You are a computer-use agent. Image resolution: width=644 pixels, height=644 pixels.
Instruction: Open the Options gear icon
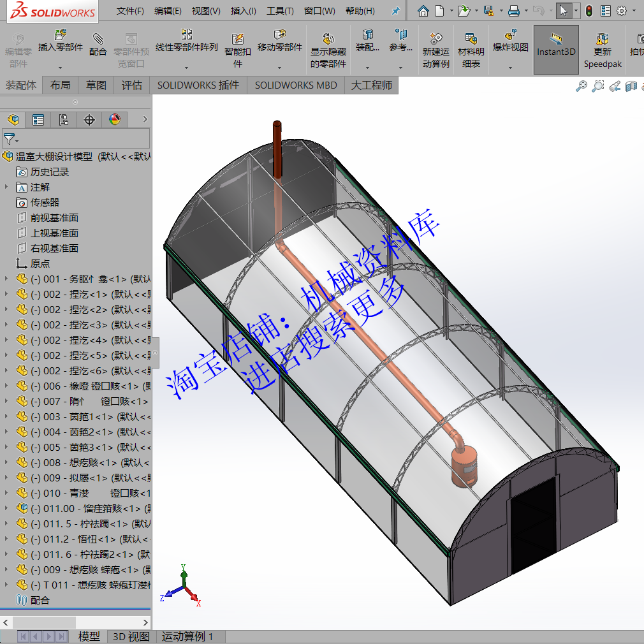click(x=622, y=11)
